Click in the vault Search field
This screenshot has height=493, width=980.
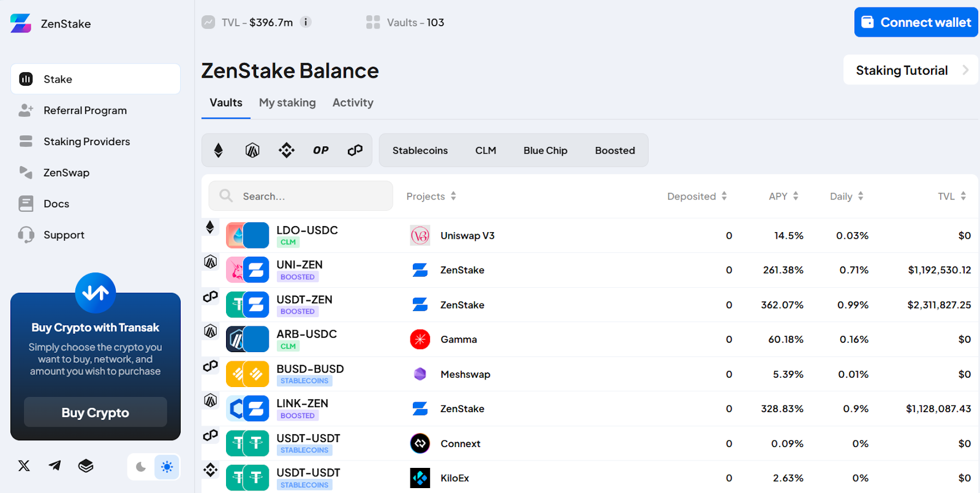(301, 196)
